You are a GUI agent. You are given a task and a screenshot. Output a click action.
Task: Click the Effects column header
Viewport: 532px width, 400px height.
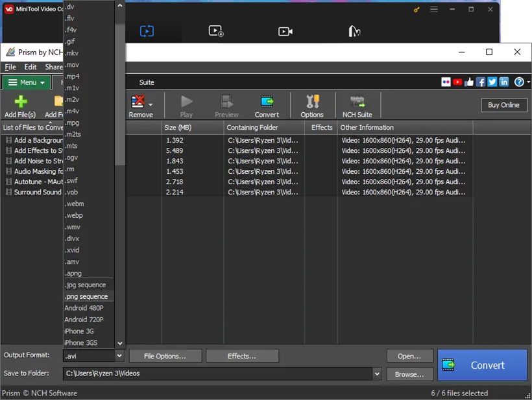(x=321, y=128)
